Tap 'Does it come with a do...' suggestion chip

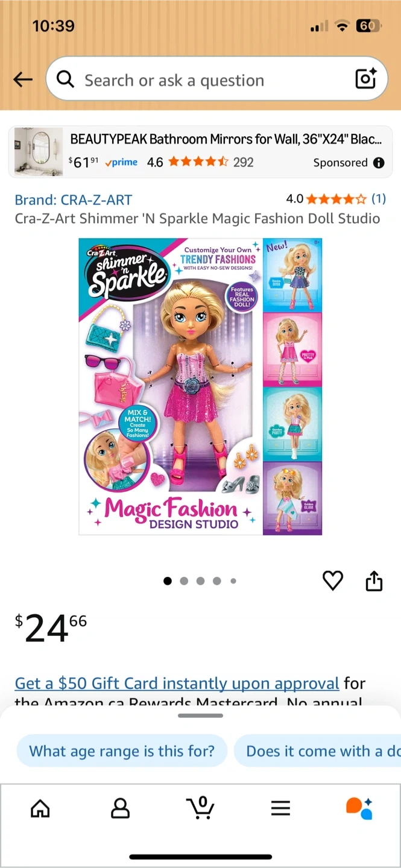pos(318,751)
